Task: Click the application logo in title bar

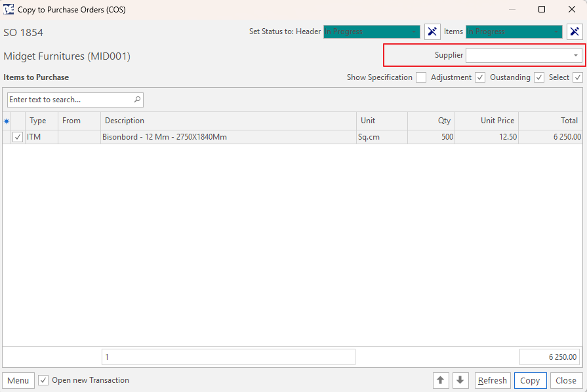Action: (x=9, y=9)
